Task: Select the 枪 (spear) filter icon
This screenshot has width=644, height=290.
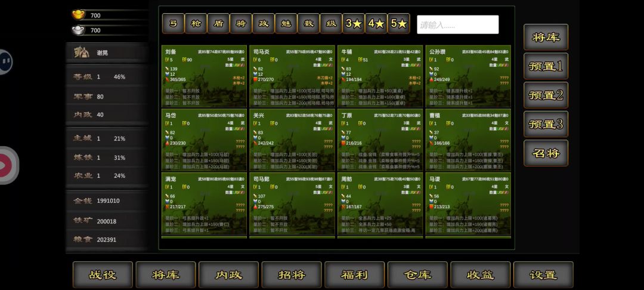Action: click(x=196, y=24)
